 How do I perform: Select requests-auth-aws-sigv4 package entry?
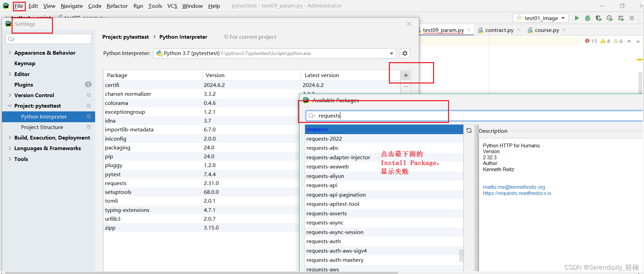coord(384,251)
